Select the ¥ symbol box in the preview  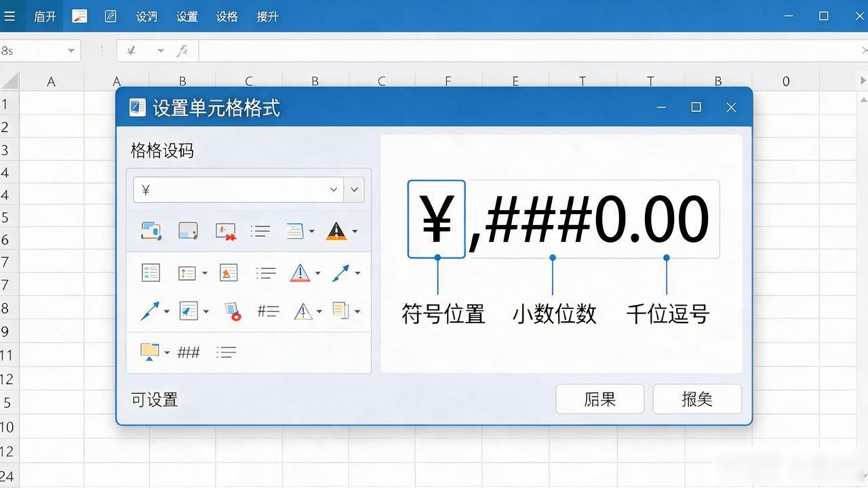coord(437,219)
